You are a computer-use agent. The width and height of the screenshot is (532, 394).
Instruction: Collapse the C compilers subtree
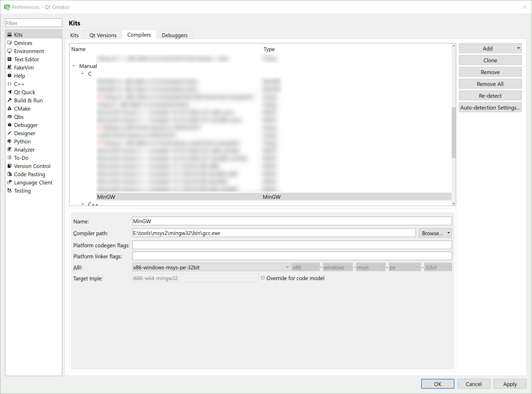(x=83, y=74)
